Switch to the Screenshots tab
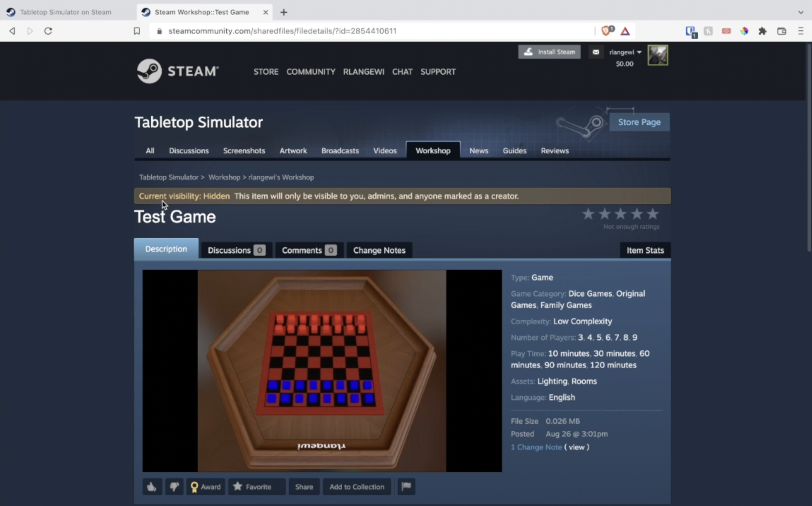812x506 pixels. [244, 150]
